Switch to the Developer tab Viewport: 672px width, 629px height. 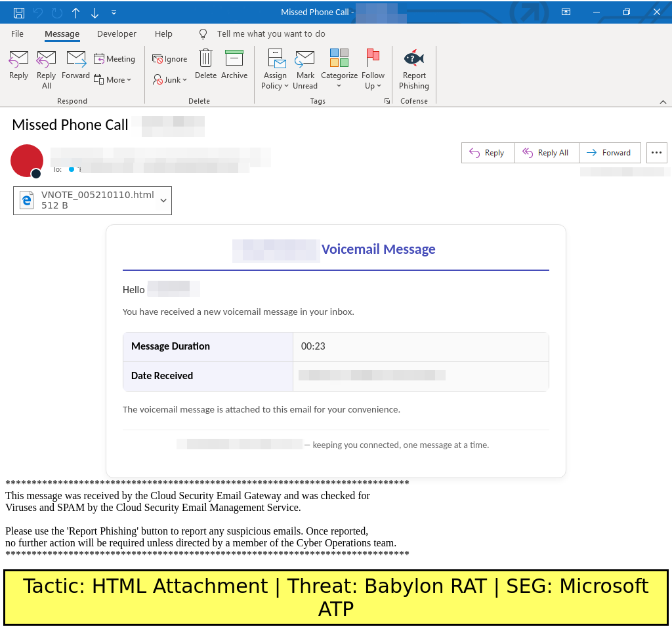117,34
